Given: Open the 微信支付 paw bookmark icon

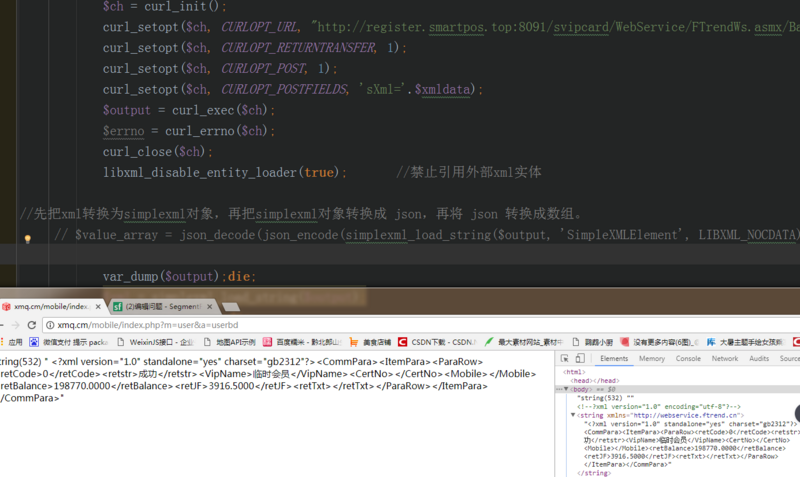Looking at the screenshot, I should [35, 342].
